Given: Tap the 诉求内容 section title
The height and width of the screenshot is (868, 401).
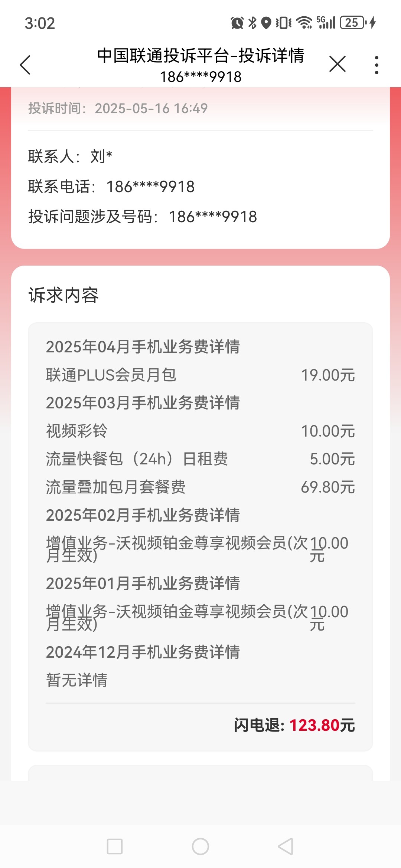Looking at the screenshot, I should pos(63,295).
